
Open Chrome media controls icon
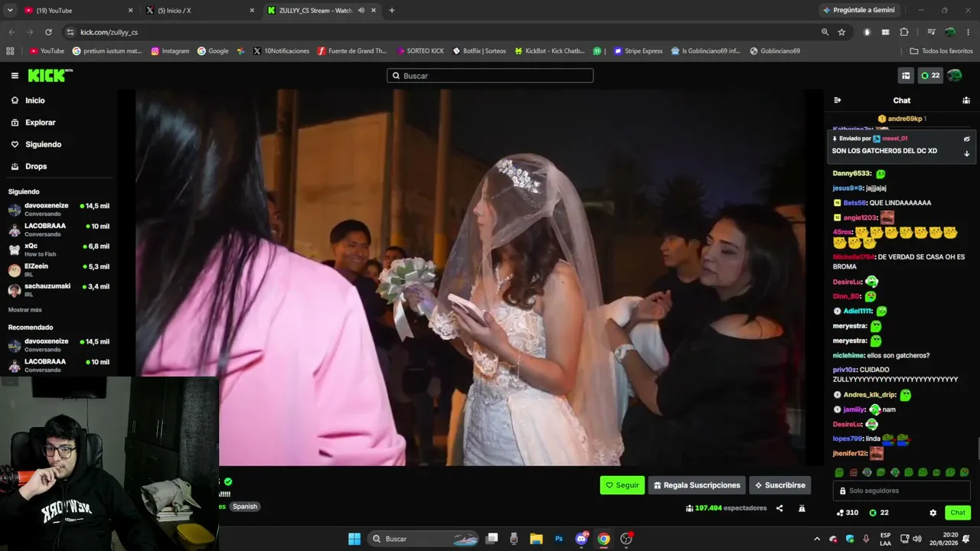(x=931, y=32)
